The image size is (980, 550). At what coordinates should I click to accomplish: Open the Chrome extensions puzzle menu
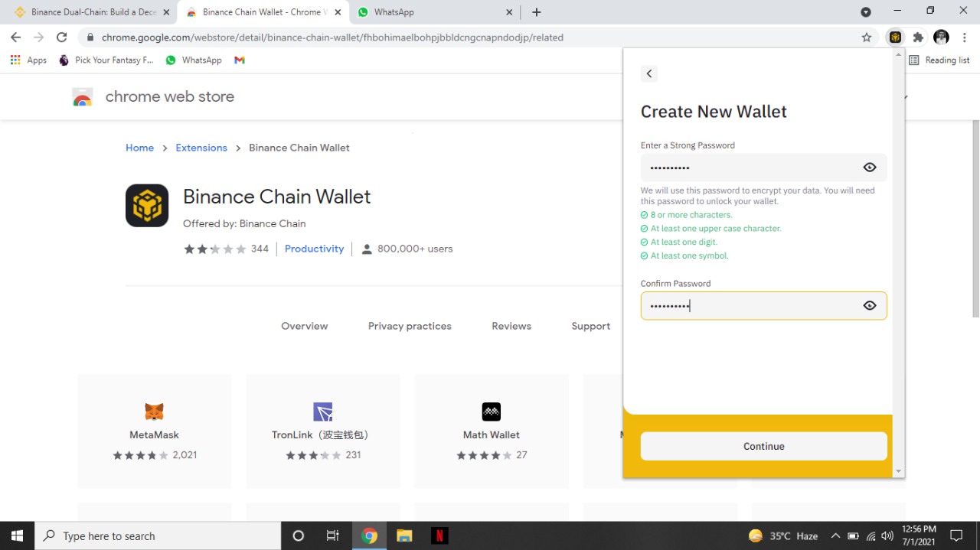pos(918,37)
